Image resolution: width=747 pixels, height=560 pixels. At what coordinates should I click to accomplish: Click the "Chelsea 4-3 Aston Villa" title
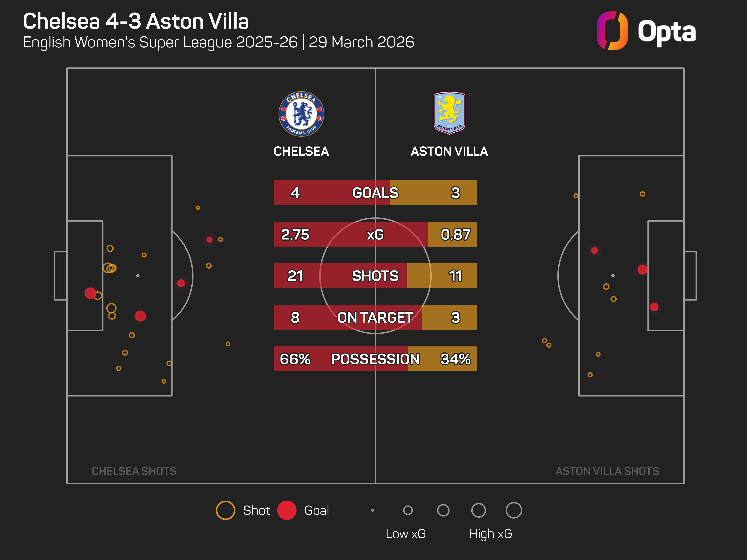136,21
